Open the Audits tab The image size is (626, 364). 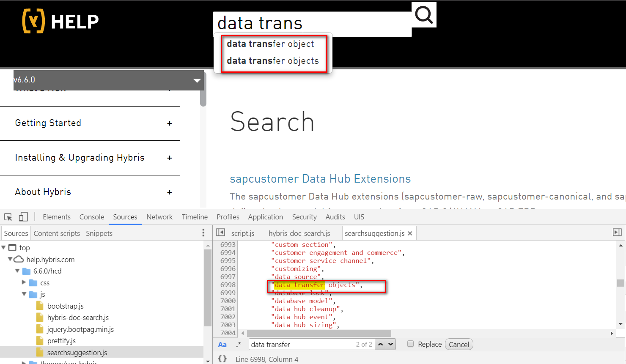(x=335, y=217)
